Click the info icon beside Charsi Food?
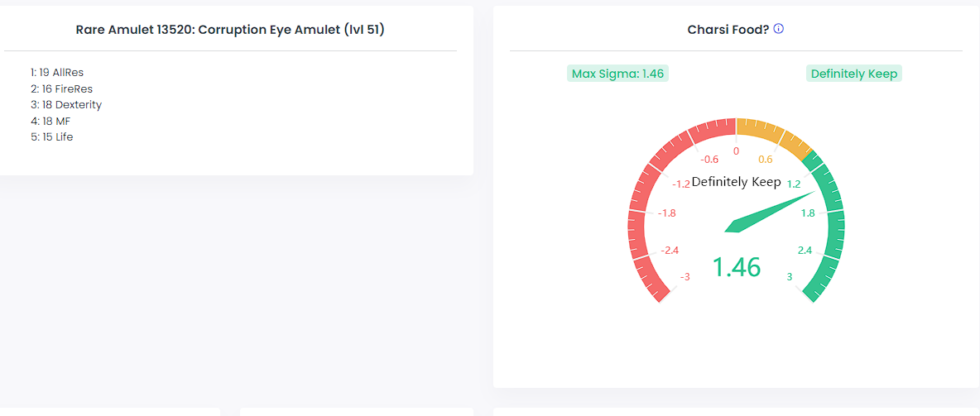This screenshot has width=980, height=416. click(x=779, y=29)
